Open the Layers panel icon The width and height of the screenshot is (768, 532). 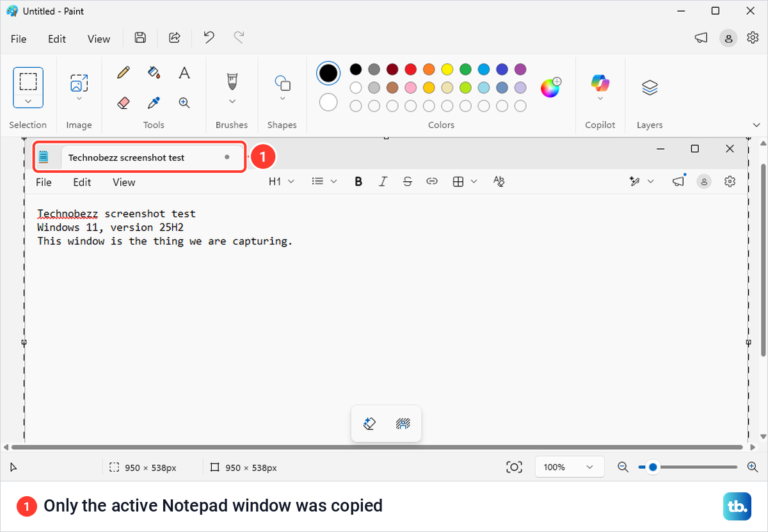tap(650, 87)
